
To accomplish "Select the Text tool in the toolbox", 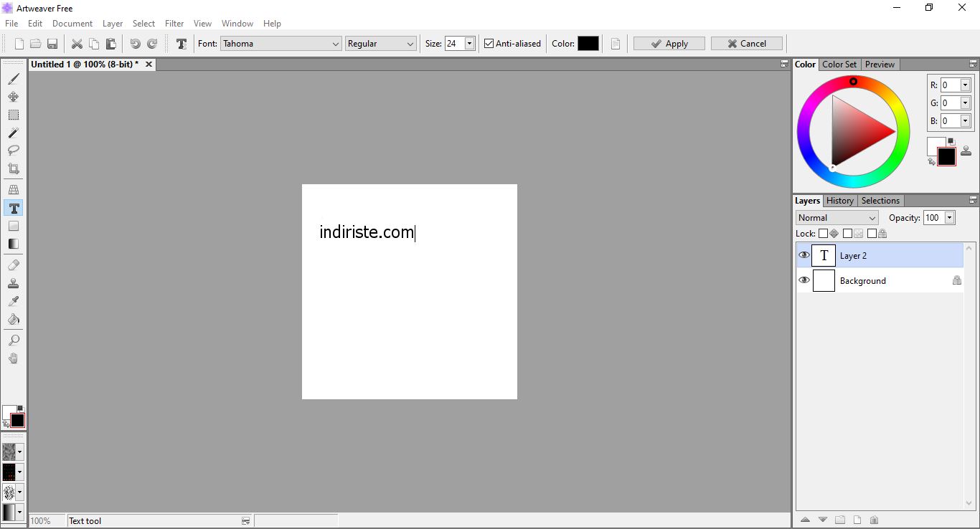I will point(14,208).
